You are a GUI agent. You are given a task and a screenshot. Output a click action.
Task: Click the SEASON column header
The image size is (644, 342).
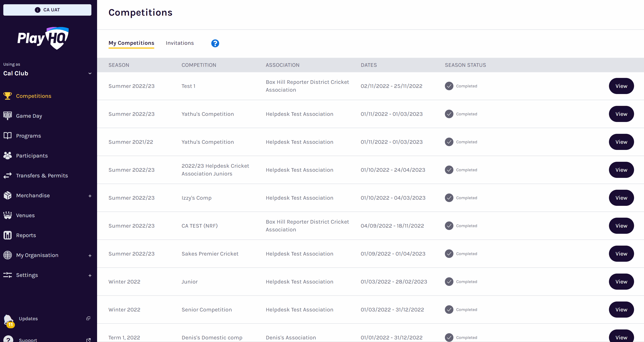[119, 65]
